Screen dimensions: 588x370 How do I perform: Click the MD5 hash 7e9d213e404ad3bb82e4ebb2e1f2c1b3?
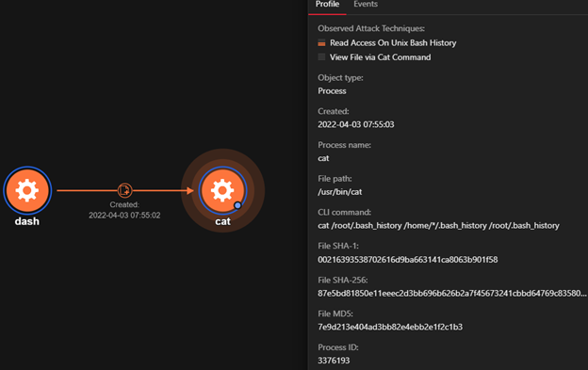[390, 327]
